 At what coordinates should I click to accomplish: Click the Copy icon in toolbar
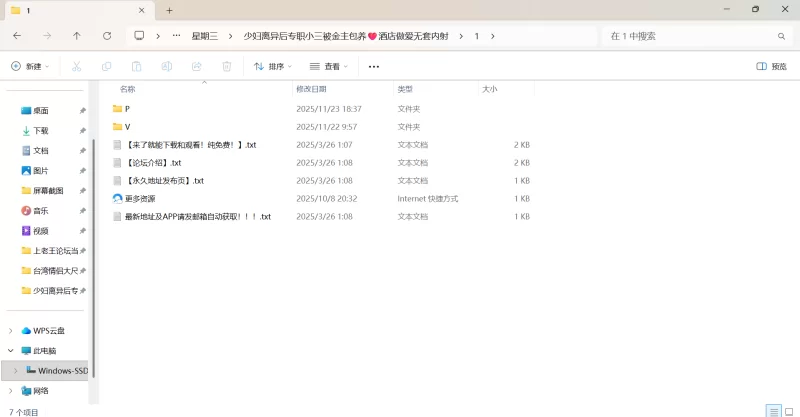[107, 67]
